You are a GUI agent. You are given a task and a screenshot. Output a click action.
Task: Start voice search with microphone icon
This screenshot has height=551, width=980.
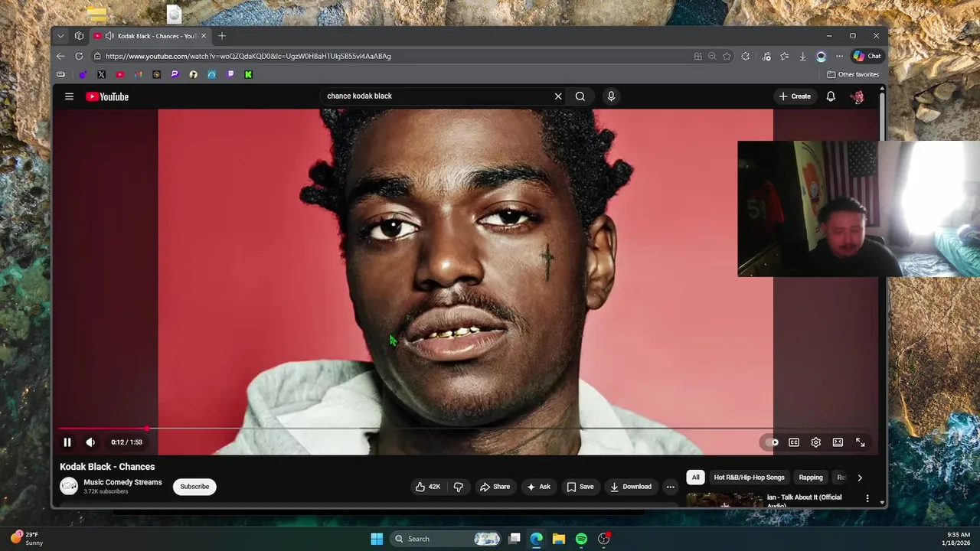click(611, 96)
